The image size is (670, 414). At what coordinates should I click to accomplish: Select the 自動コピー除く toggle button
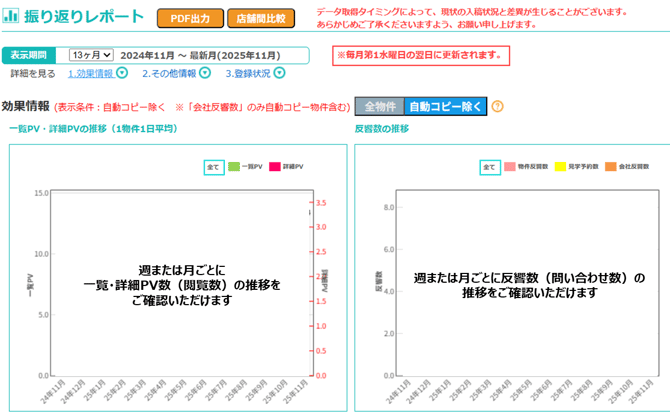446,107
